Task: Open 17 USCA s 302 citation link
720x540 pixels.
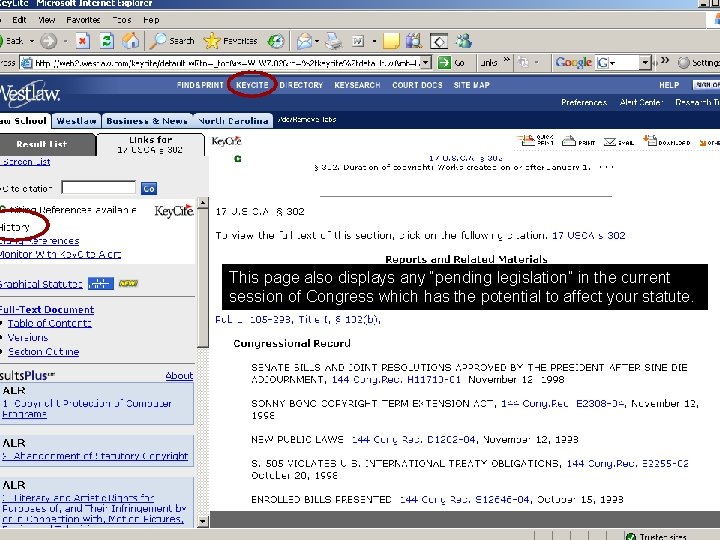Action: [x=588, y=235]
